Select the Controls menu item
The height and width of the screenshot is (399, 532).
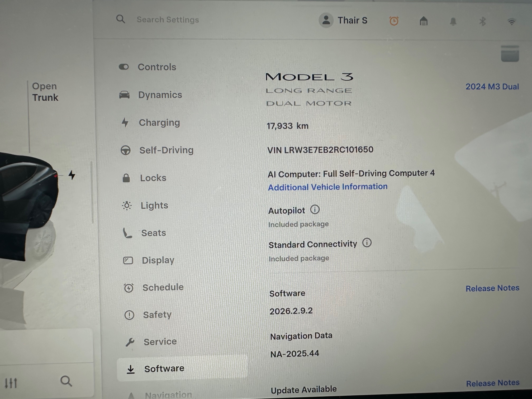157,67
